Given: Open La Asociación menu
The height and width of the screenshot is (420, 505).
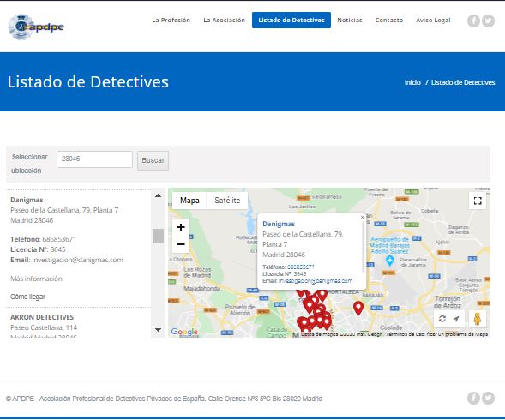Looking at the screenshot, I should tap(224, 20).
